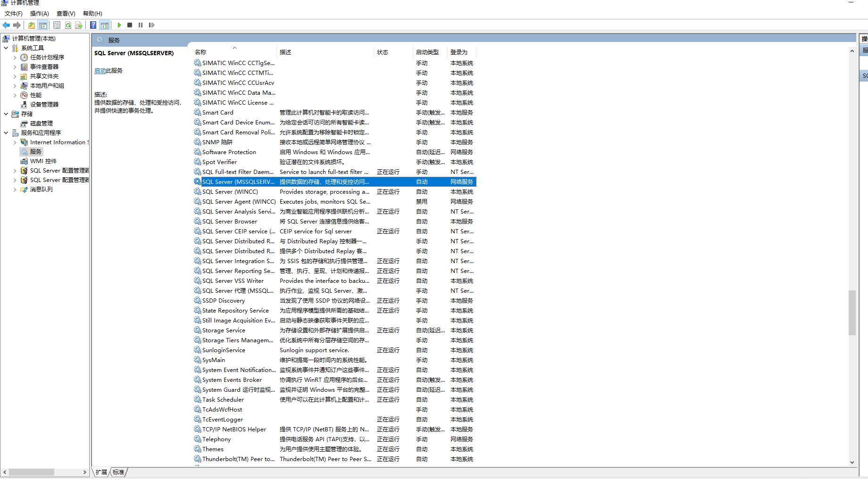
Task: Click the Export List toolbar icon
Action: 79,25
